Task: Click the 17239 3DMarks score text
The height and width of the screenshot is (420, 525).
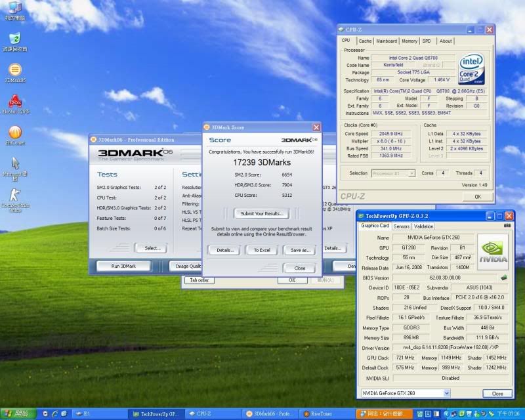Action: tap(262, 163)
